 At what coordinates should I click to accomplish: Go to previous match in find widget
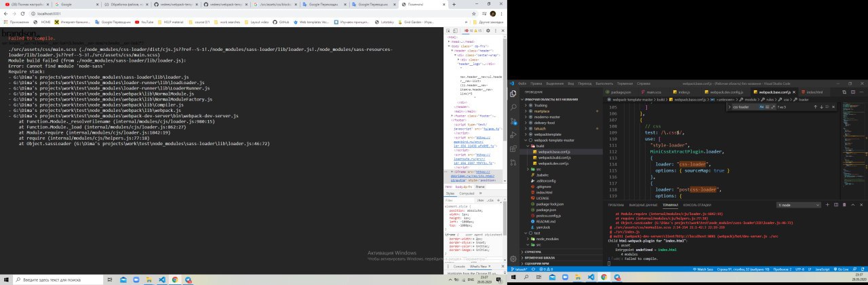click(x=815, y=107)
